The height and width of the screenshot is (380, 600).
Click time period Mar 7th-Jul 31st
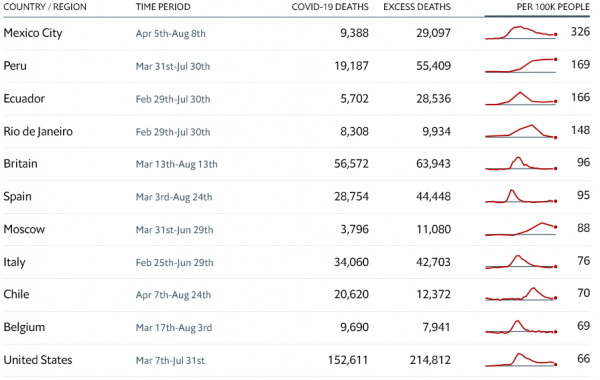click(170, 360)
